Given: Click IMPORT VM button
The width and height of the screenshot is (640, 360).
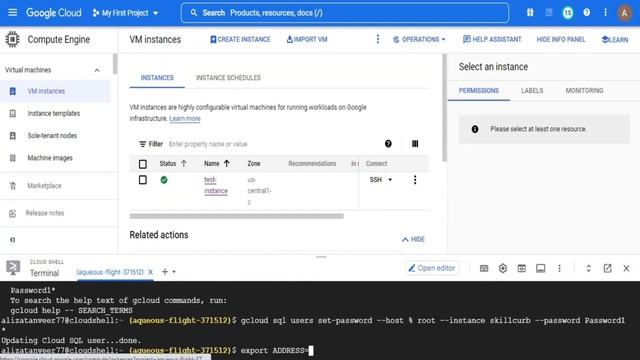Looking at the screenshot, I should (x=307, y=40).
